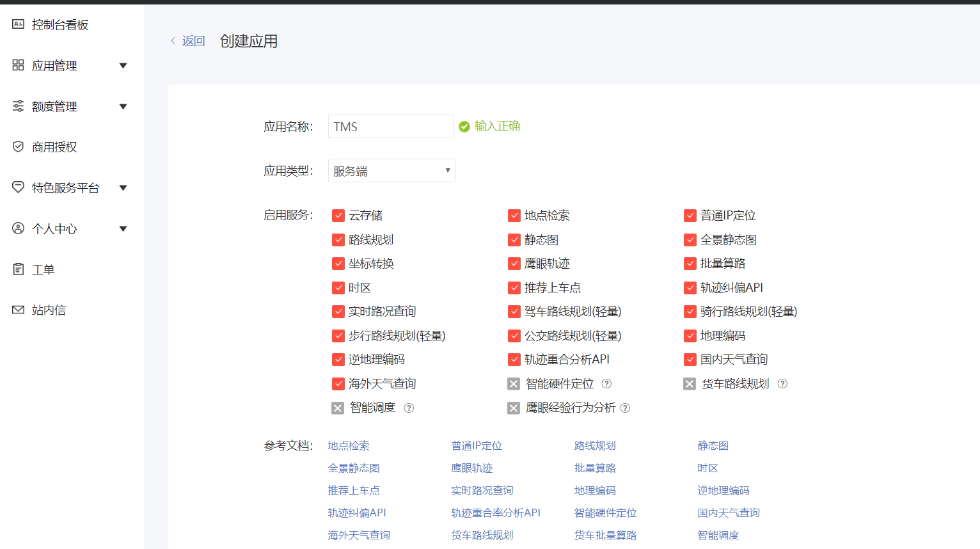Toggle 步行路线规划(轻量) checkbox

pos(338,336)
